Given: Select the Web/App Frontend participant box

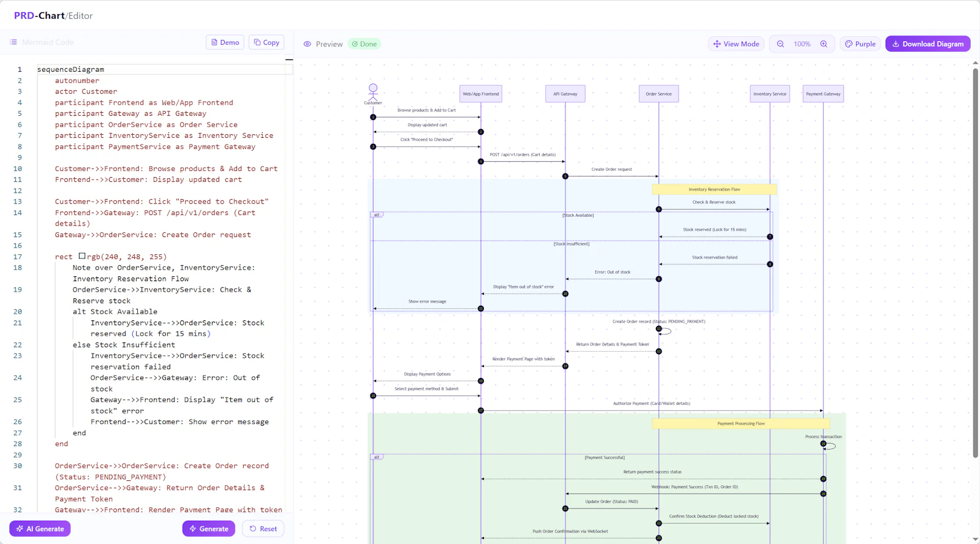Looking at the screenshot, I should [x=481, y=94].
